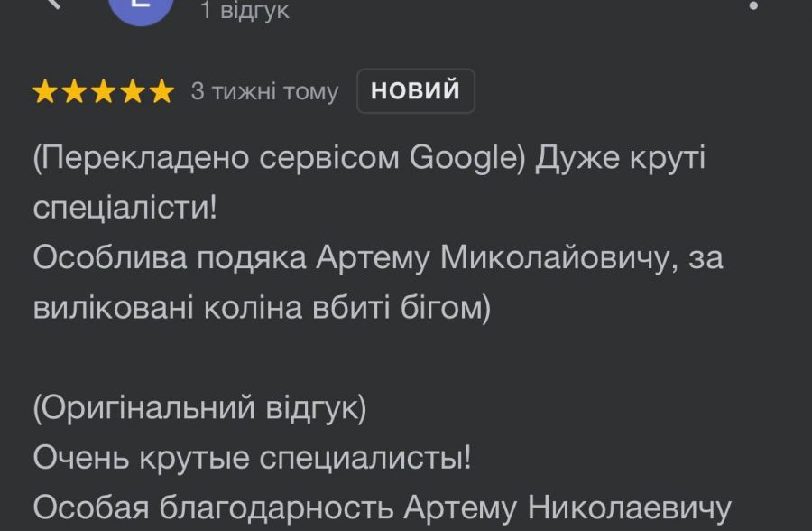
Task: Click the third gold rating star
Action: click(103, 91)
